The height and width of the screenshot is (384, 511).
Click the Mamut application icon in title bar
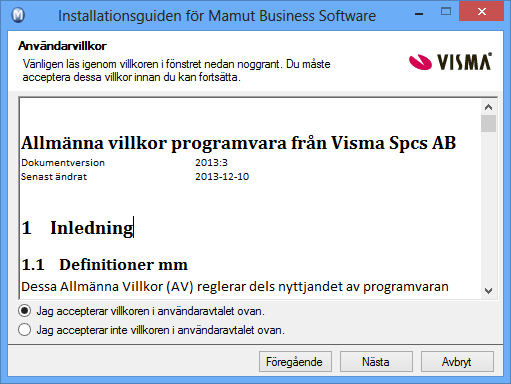tap(18, 15)
